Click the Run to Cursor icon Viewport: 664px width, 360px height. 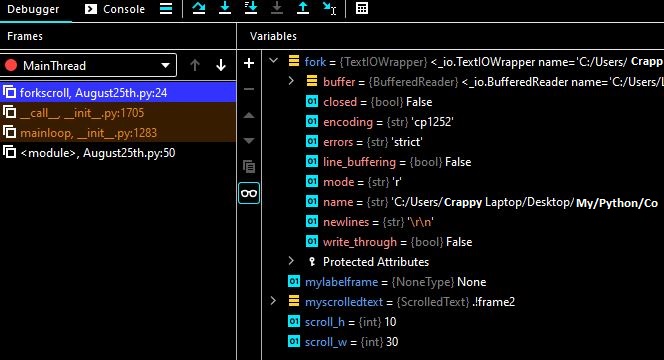pos(329,8)
